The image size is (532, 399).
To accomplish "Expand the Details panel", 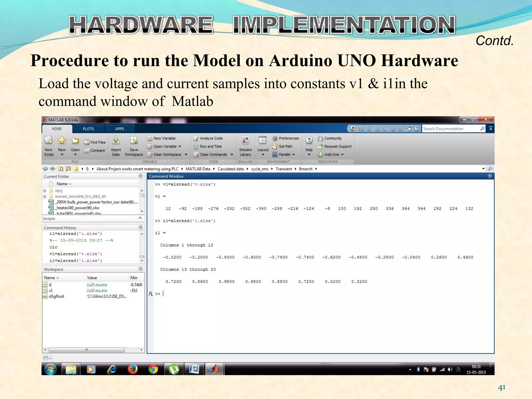I will pyautogui.click(x=140, y=218).
